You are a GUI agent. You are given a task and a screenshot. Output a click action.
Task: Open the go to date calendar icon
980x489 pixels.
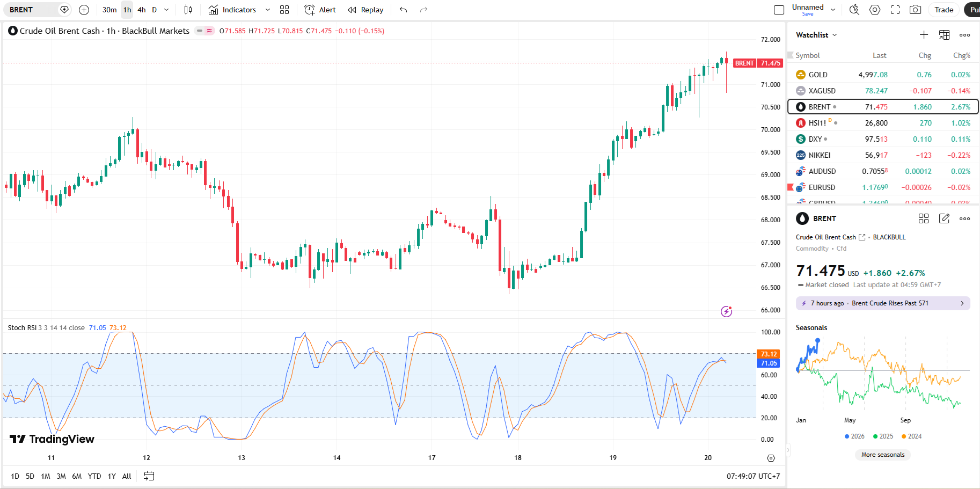(x=149, y=476)
